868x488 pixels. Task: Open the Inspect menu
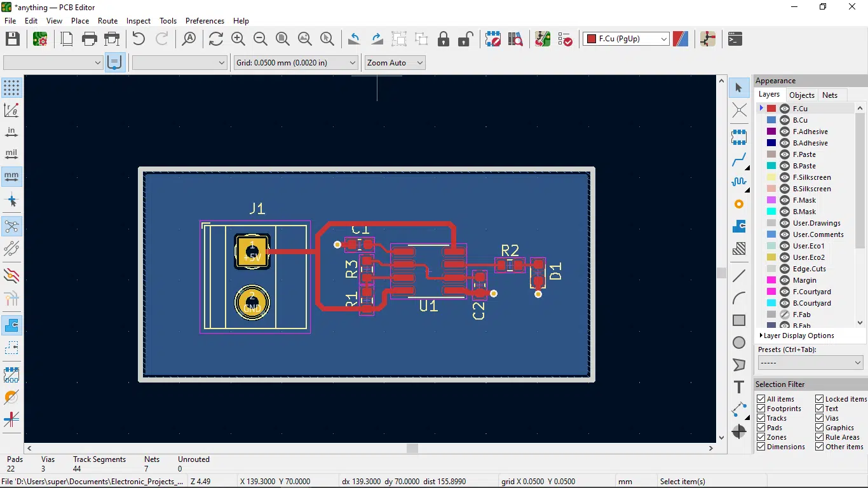[x=139, y=21]
